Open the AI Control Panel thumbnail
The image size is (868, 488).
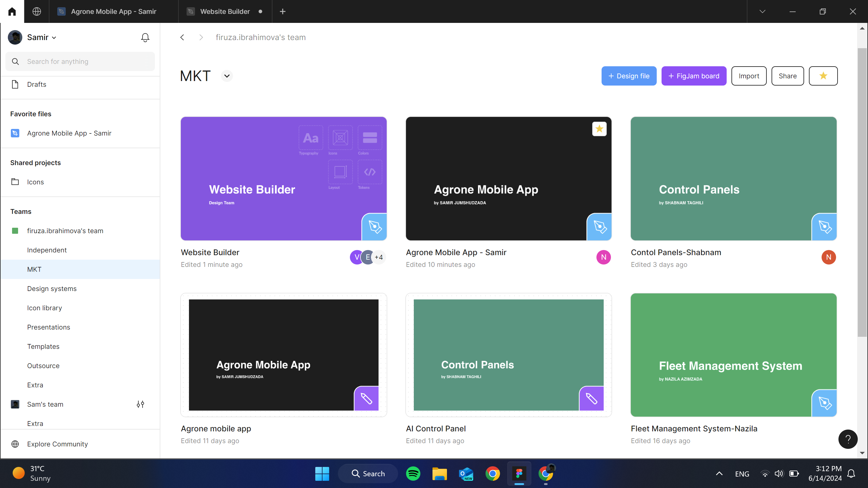(508, 355)
